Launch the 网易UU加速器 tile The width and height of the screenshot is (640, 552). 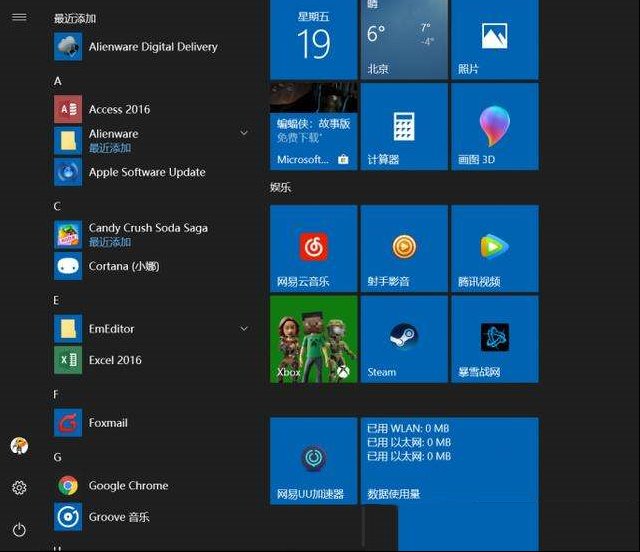(x=313, y=461)
